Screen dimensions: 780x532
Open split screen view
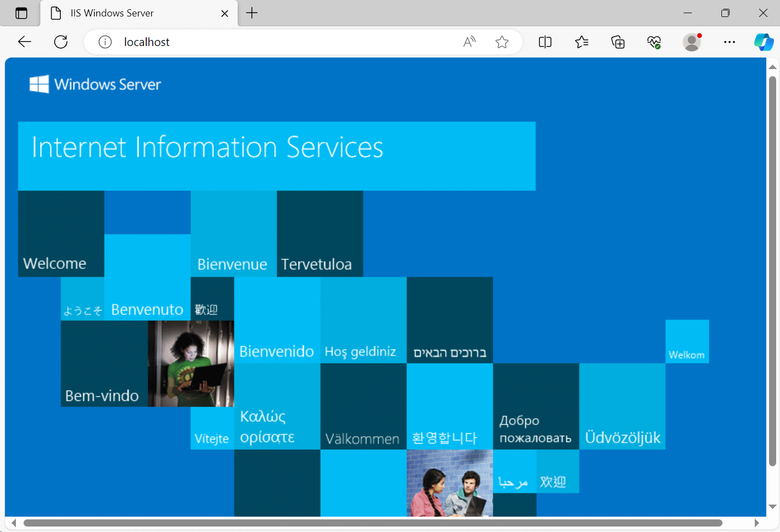coord(545,42)
